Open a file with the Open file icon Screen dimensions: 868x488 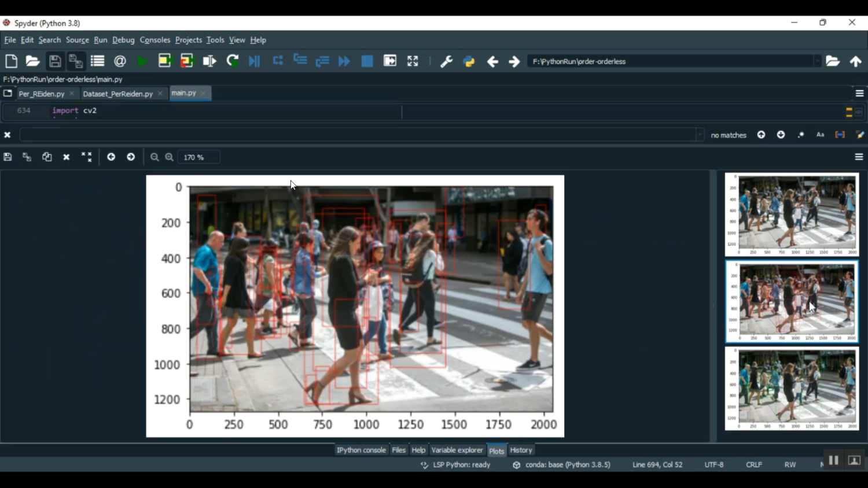click(x=32, y=61)
